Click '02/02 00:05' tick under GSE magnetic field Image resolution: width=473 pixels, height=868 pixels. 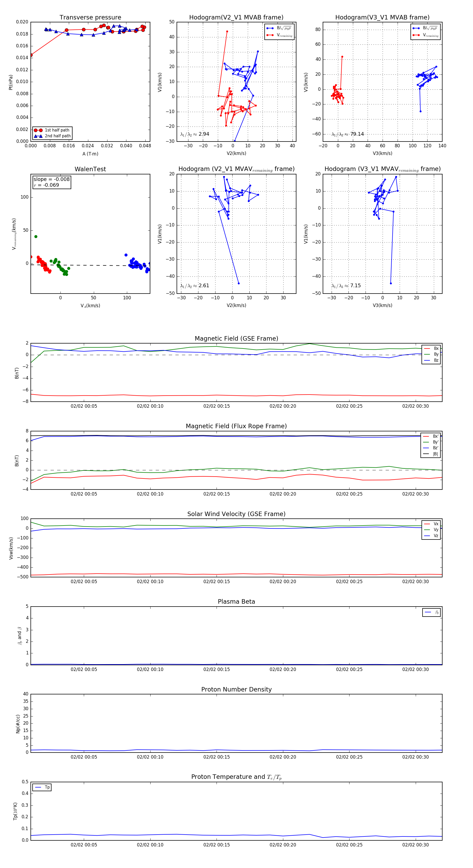click(x=84, y=406)
